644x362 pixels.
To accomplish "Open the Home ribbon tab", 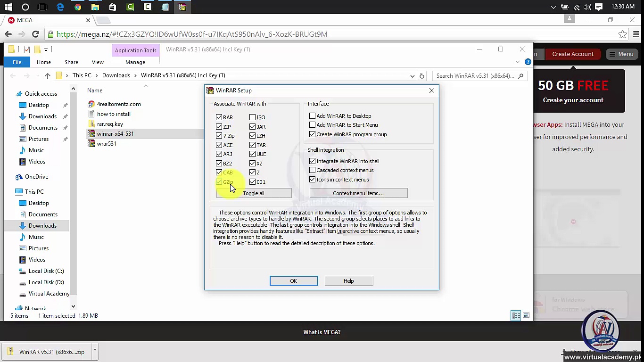I will [44, 62].
